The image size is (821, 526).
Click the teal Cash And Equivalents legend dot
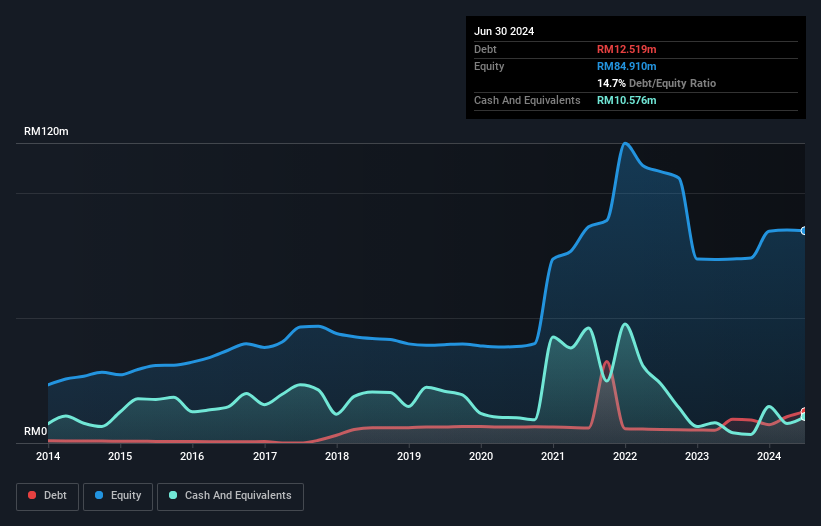coord(173,495)
